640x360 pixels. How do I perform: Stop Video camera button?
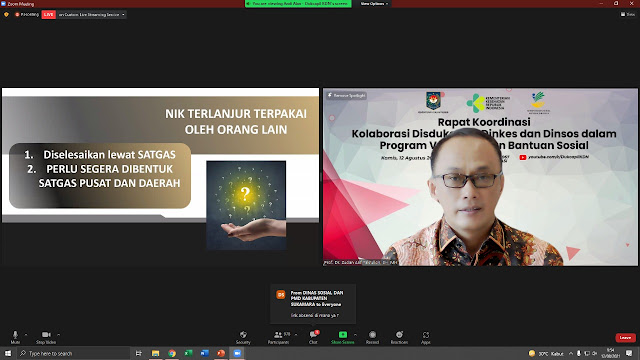[x=46, y=337]
